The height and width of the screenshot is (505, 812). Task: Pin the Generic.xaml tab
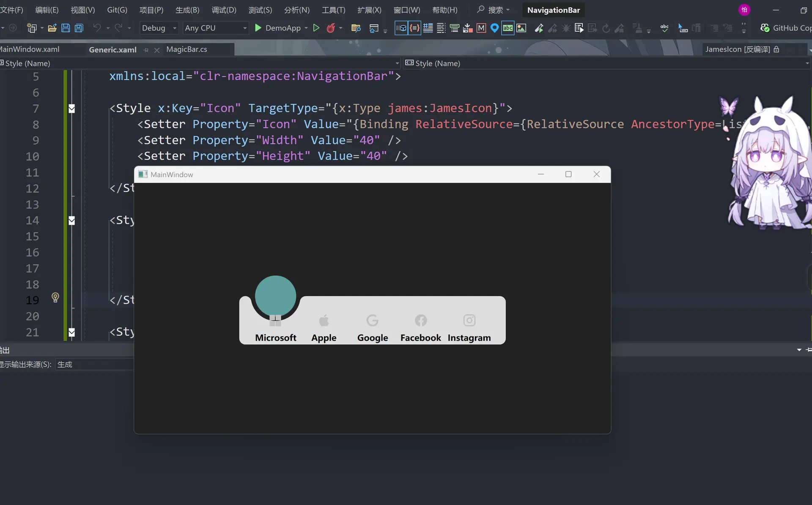[x=146, y=50]
